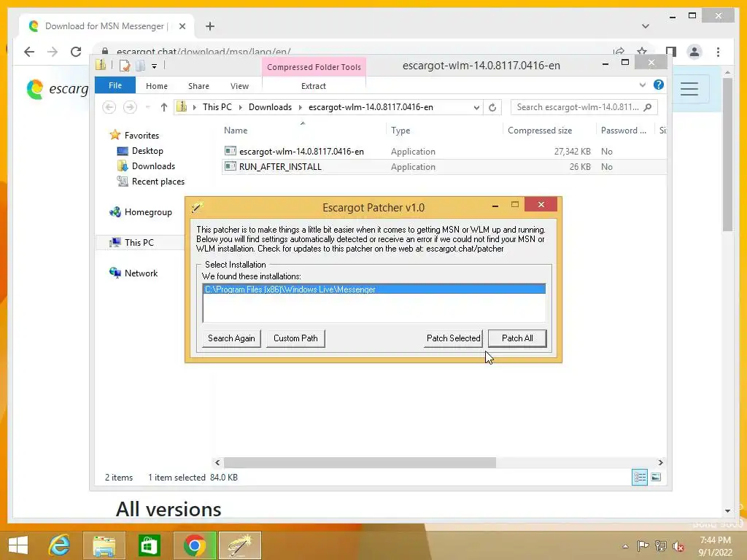Expand the Explorer ribbon chevron
This screenshot has width=747, height=560.
point(642,85)
